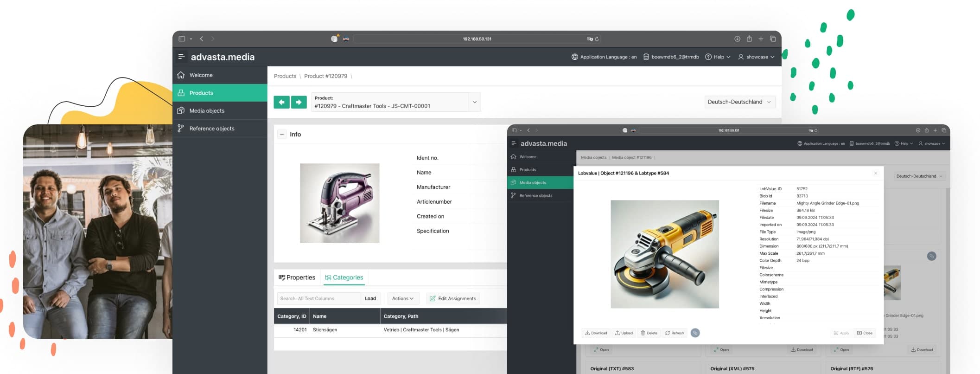Click the hamburger menu icon in the Products window
The width and height of the screenshot is (980, 374).
(x=181, y=57)
